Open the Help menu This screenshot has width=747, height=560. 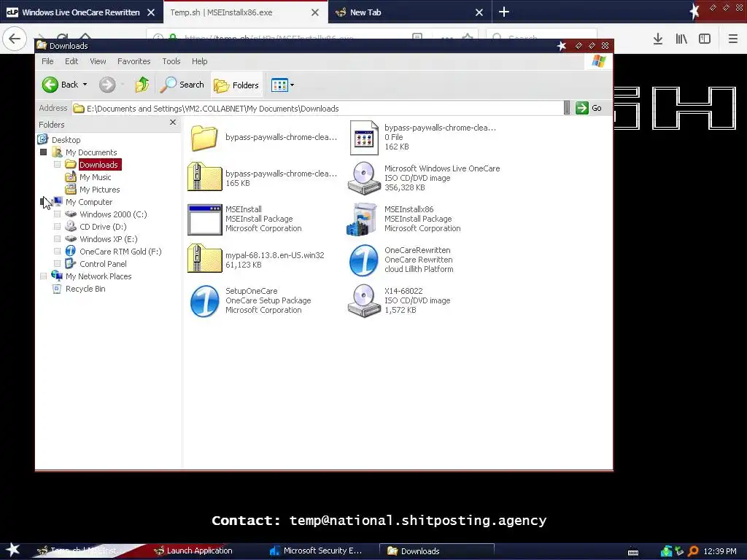200,61
